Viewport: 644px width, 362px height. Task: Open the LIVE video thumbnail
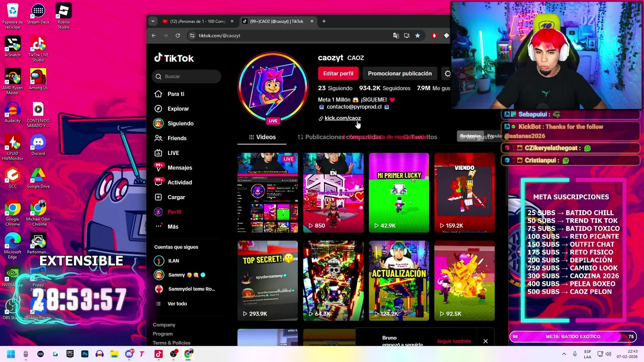pos(268,193)
